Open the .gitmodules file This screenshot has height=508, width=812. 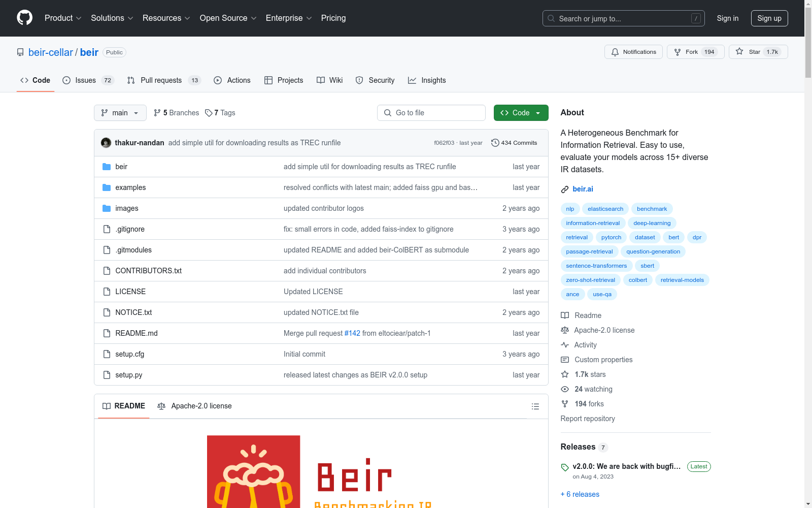[x=133, y=250]
